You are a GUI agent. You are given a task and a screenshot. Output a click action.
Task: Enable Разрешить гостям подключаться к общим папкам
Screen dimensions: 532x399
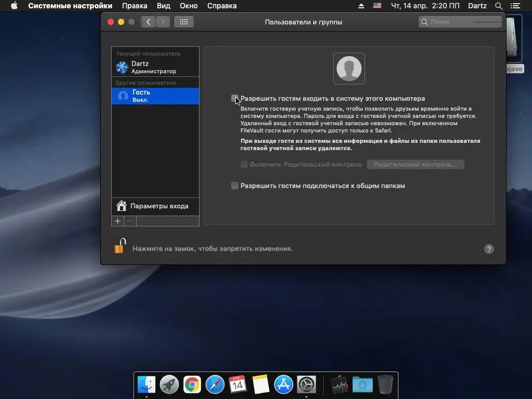pos(234,185)
